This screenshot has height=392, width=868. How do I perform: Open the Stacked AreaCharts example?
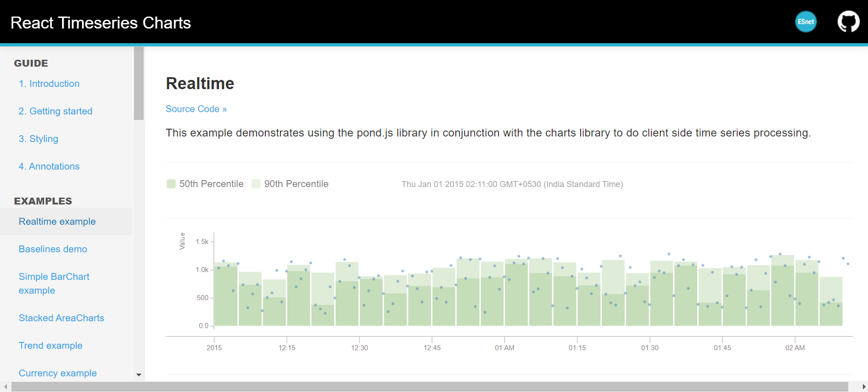pos(61,318)
